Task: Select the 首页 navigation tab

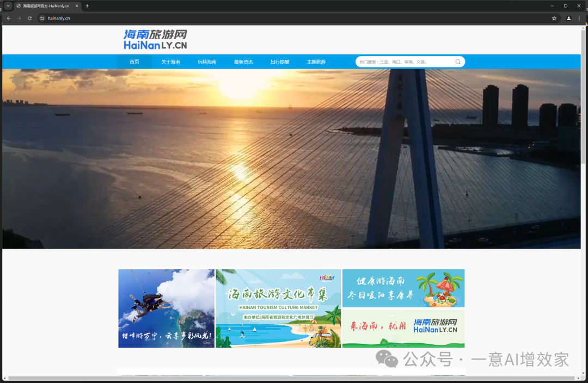Action: [134, 62]
